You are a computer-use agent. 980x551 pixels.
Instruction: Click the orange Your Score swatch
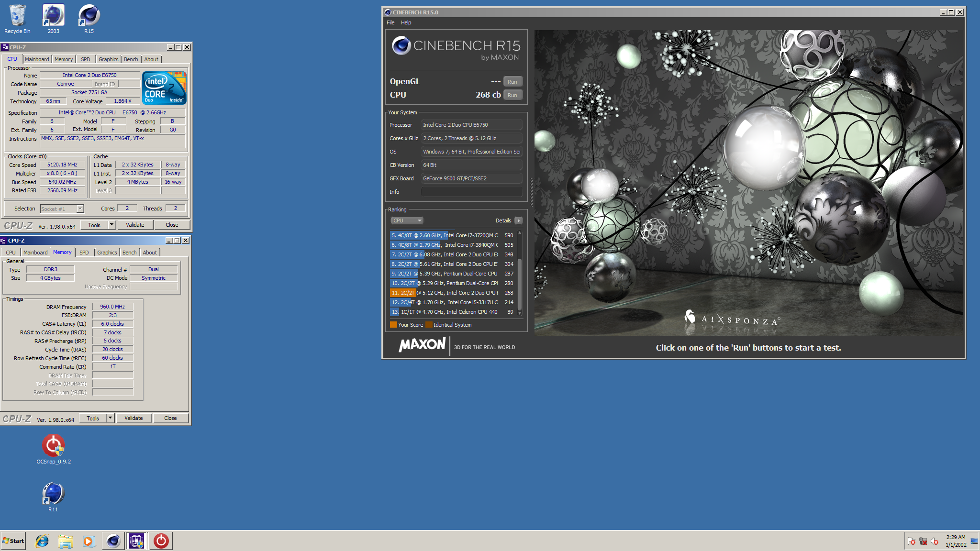393,325
